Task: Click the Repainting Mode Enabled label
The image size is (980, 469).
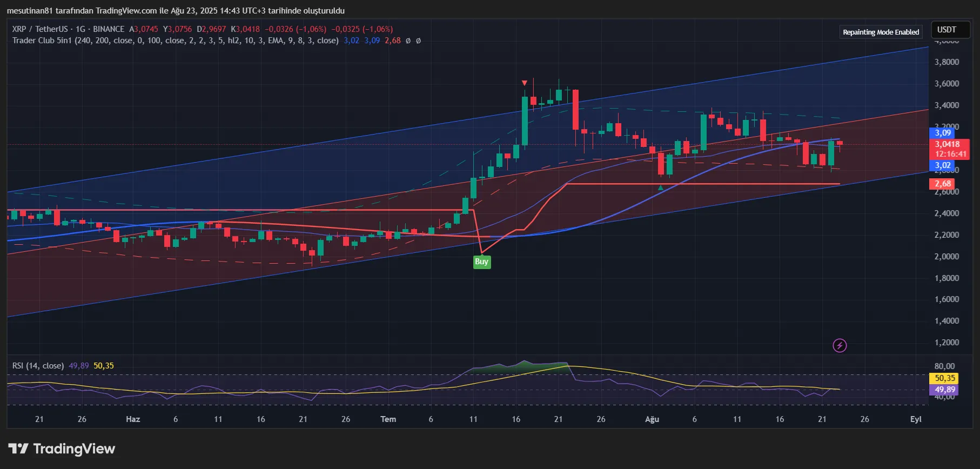Action: (x=881, y=32)
